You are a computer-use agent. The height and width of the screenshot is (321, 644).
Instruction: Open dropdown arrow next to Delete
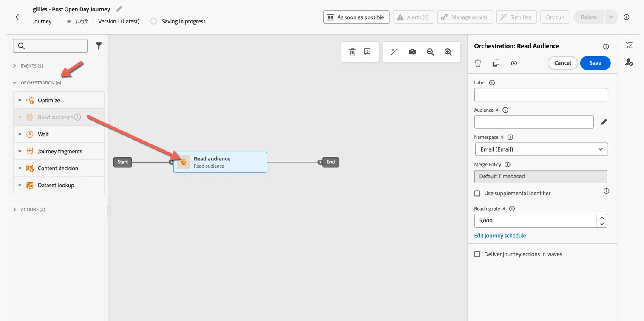(x=611, y=17)
